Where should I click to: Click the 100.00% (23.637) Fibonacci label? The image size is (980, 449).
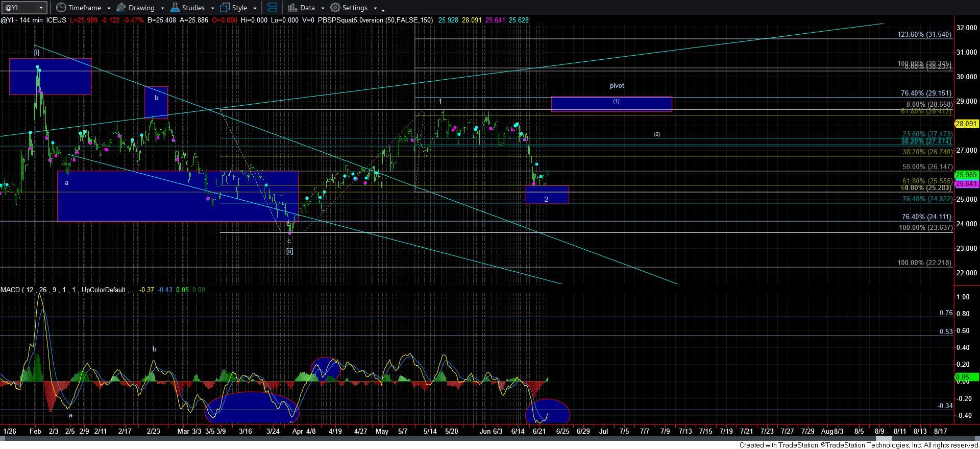pos(925,227)
